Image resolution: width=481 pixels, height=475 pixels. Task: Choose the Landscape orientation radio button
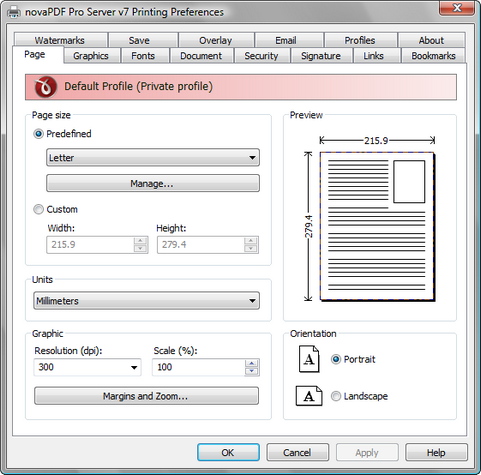(x=336, y=396)
